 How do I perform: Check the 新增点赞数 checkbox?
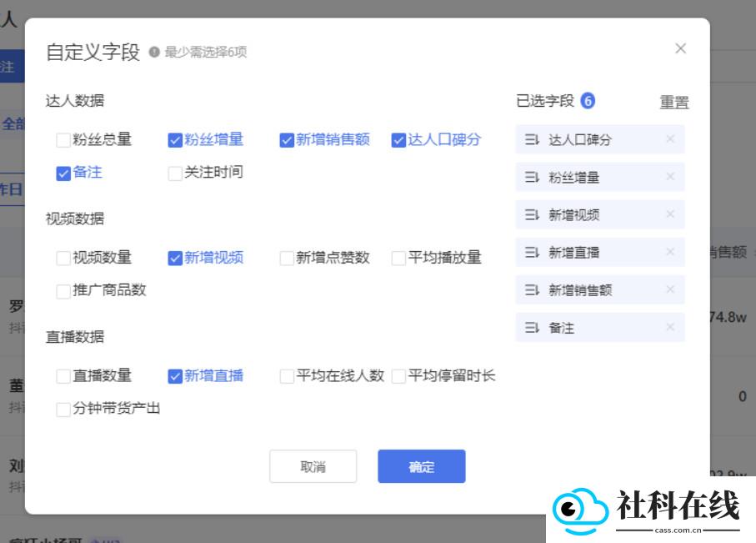(287, 258)
